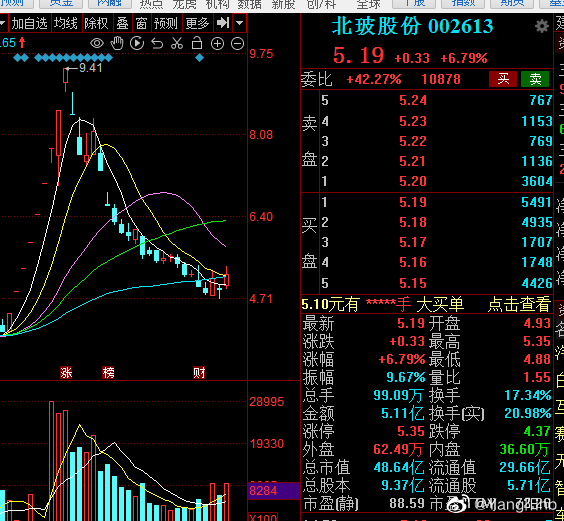Open the 点击查看 link

click(519, 304)
